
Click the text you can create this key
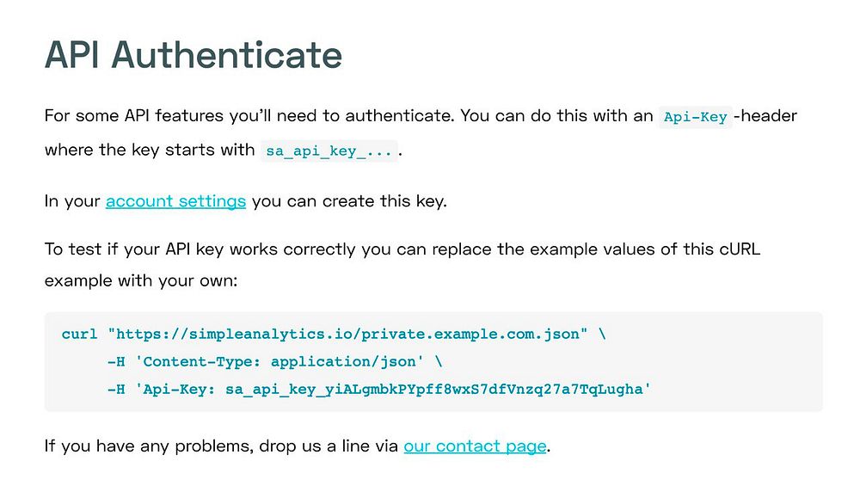349,201
